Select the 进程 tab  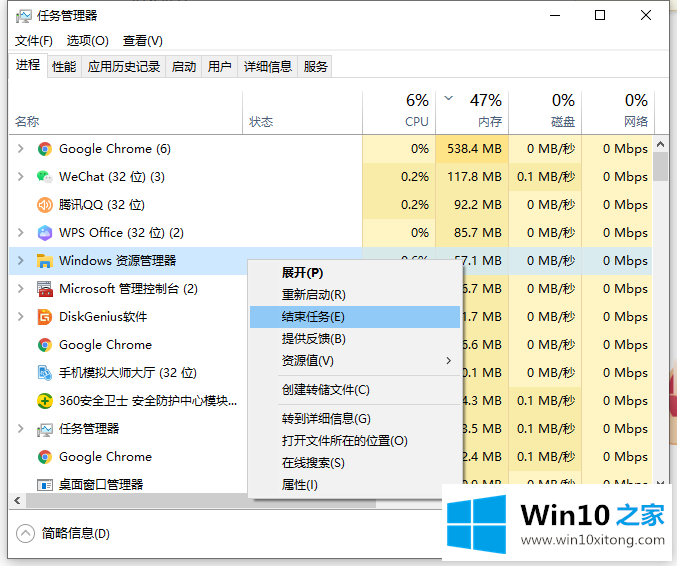[28, 65]
